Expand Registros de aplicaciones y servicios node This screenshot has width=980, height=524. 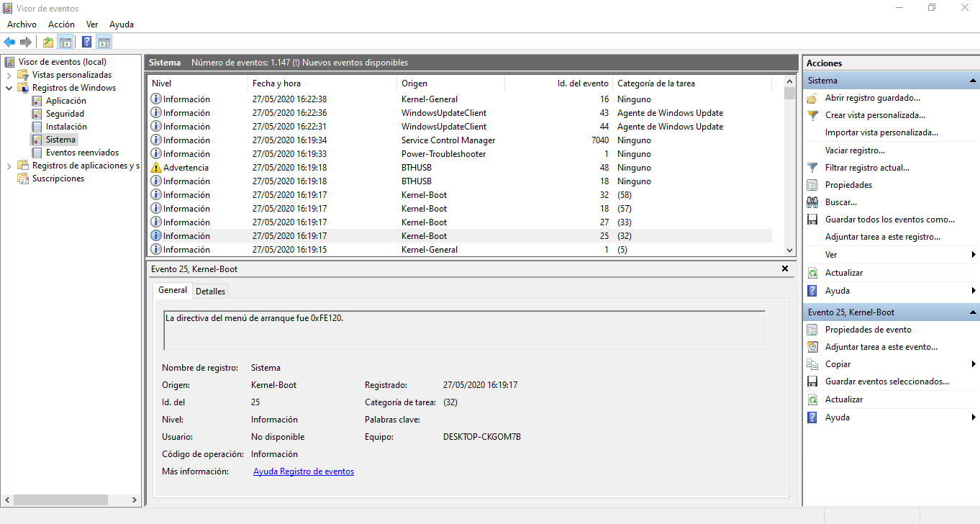[9, 166]
